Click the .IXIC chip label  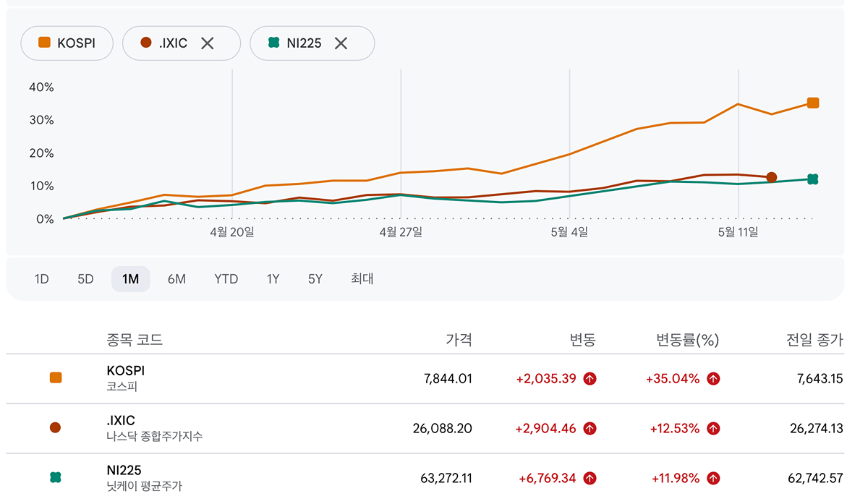[172, 43]
